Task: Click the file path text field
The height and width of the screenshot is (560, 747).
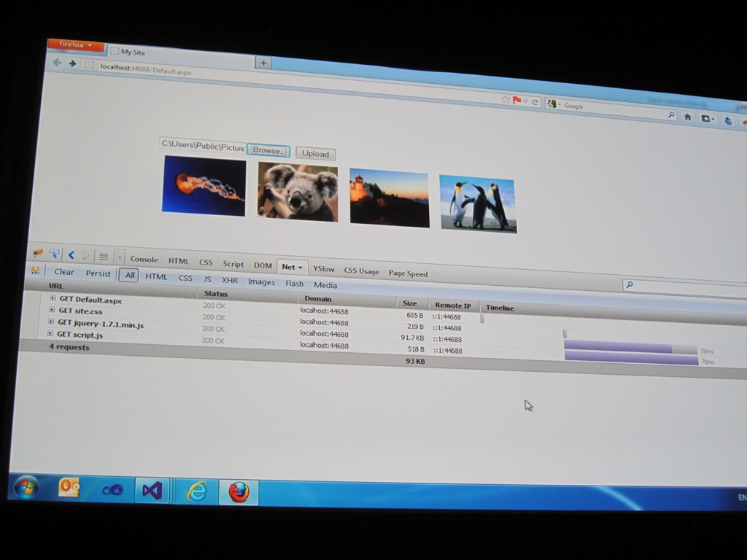Action: (x=203, y=146)
